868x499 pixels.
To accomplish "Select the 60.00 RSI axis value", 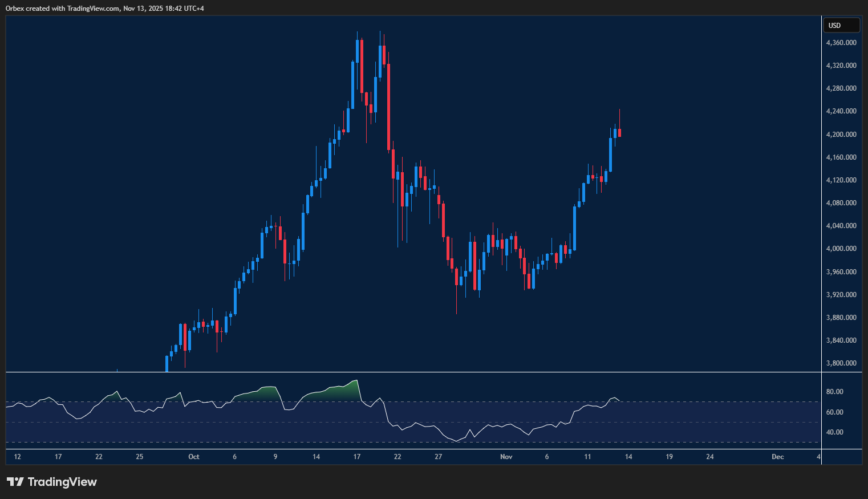I will [x=835, y=412].
